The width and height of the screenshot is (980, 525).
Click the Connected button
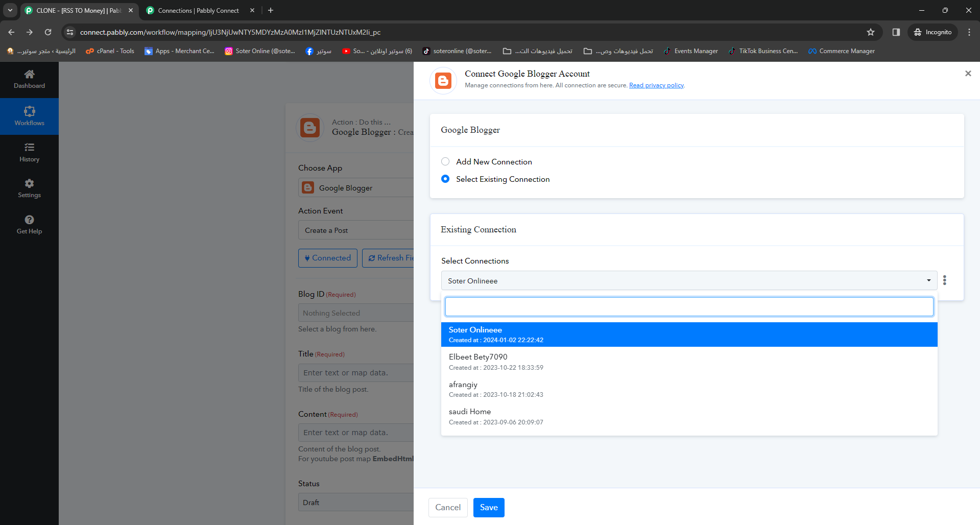click(x=328, y=258)
